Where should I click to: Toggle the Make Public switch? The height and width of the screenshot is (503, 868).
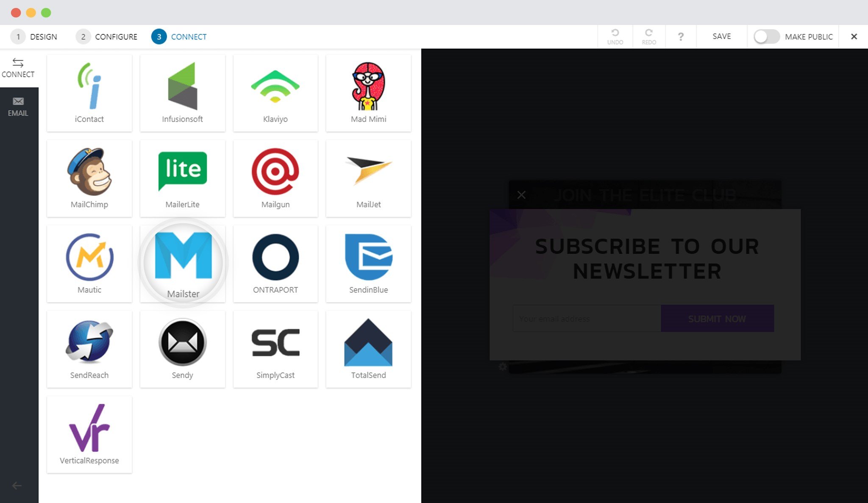(x=766, y=36)
